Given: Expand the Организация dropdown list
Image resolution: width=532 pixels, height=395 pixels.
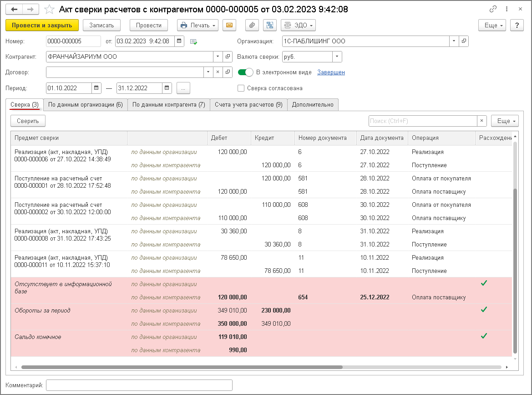Looking at the screenshot, I should (454, 41).
